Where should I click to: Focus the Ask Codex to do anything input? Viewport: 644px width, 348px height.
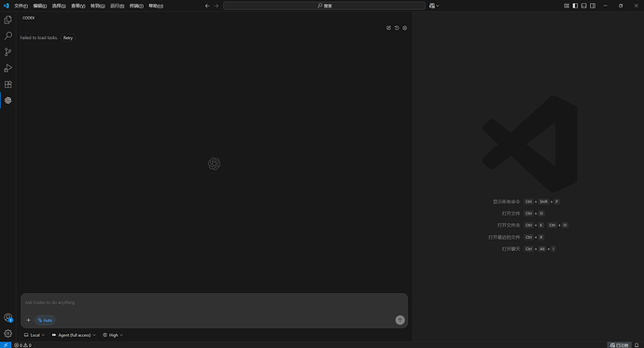214,303
